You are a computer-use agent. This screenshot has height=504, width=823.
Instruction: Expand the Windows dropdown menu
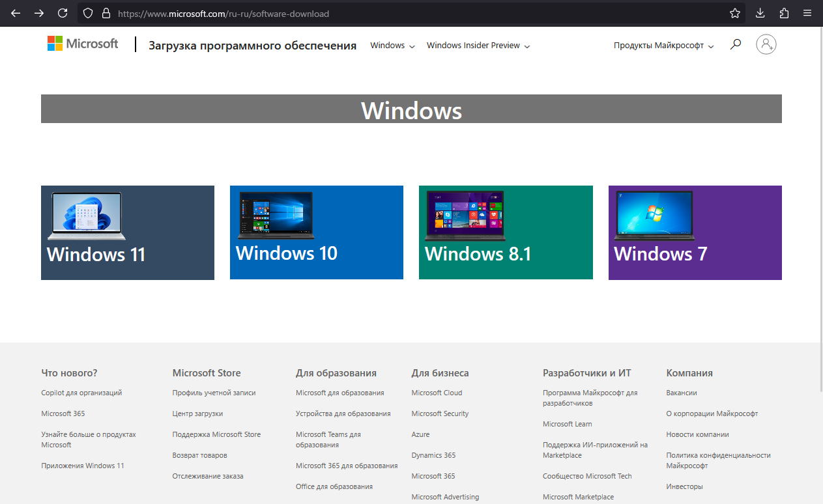[x=392, y=46]
